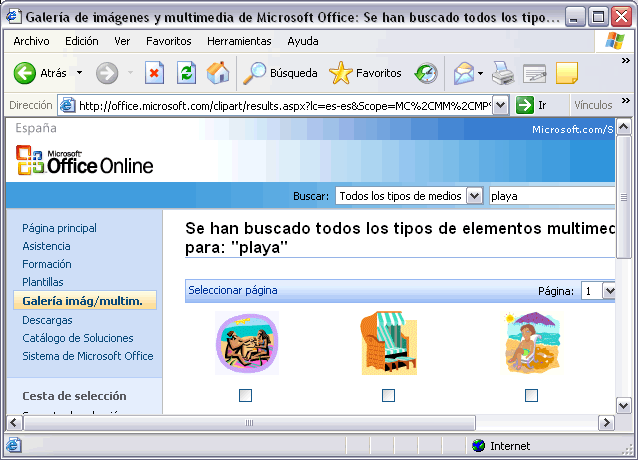The image size is (638, 460).
Task: Open the Página number dropdown
Action: tap(609, 291)
